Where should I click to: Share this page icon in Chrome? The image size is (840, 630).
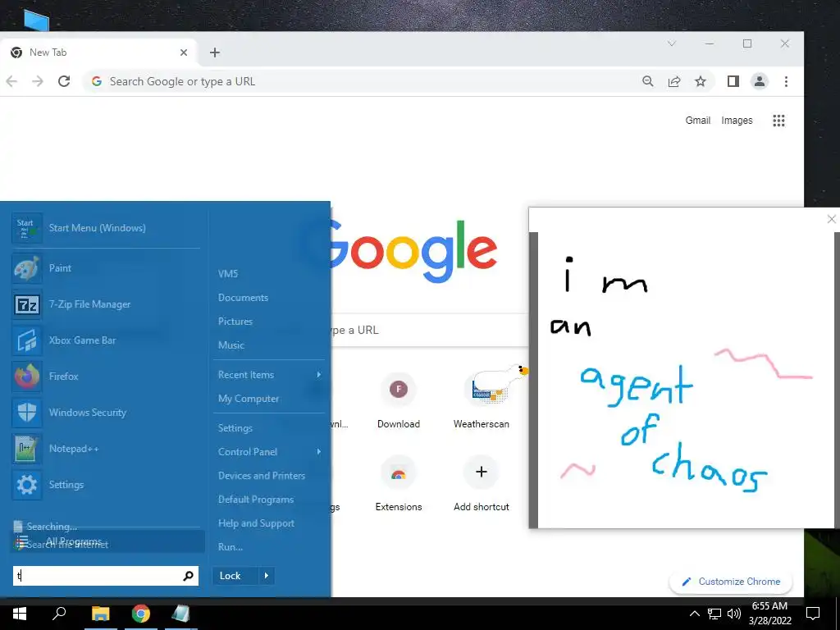674,81
